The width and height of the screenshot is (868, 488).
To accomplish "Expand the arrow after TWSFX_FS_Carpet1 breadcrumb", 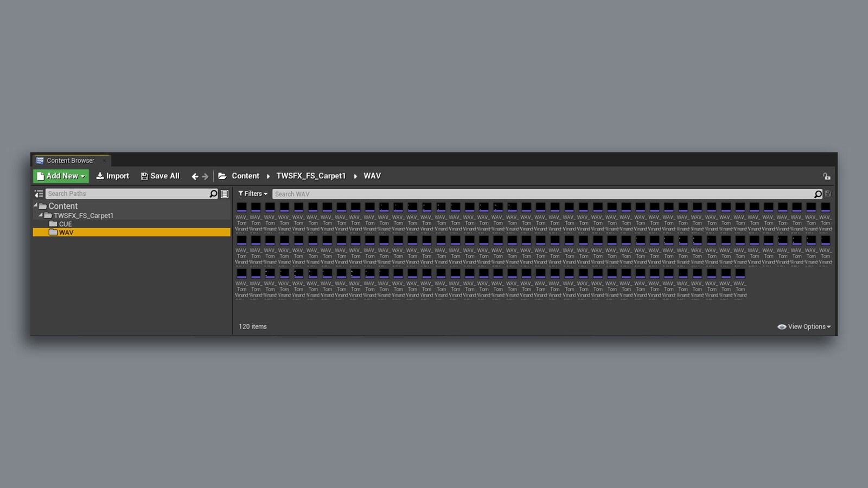I will (355, 176).
